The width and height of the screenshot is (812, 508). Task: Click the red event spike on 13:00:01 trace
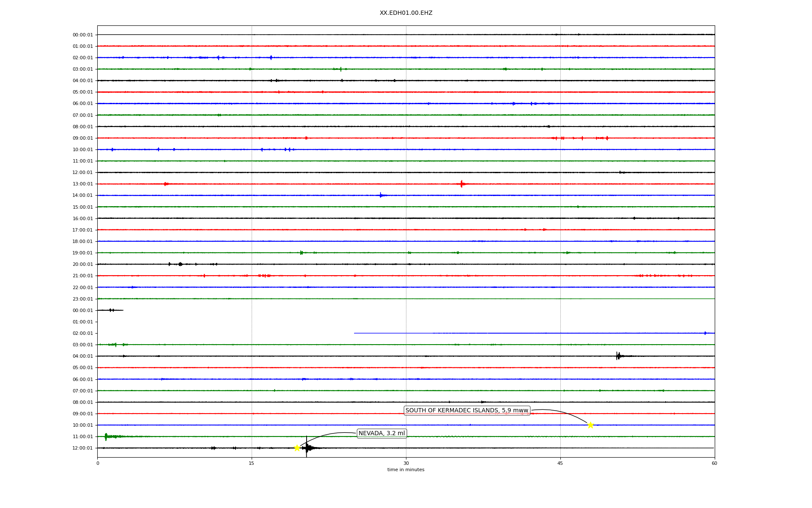[x=461, y=184]
